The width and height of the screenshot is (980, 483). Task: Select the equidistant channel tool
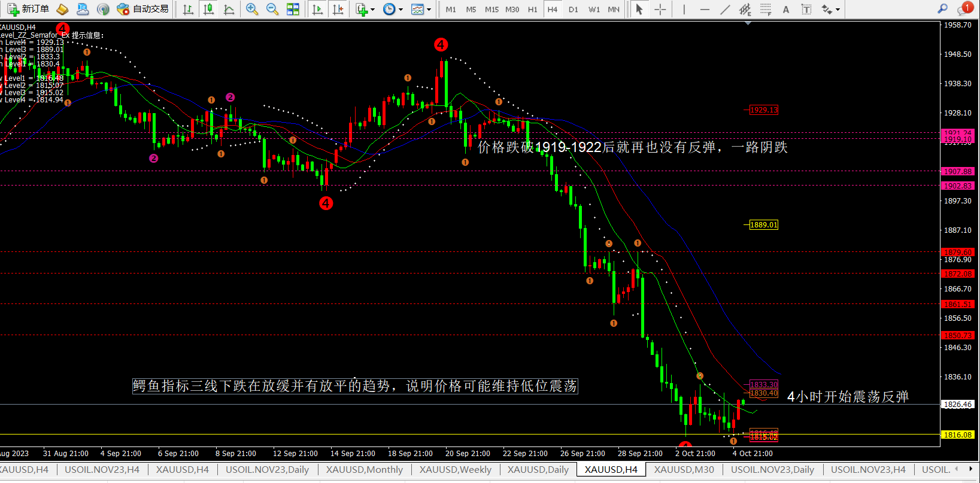click(x=745, y=9)
